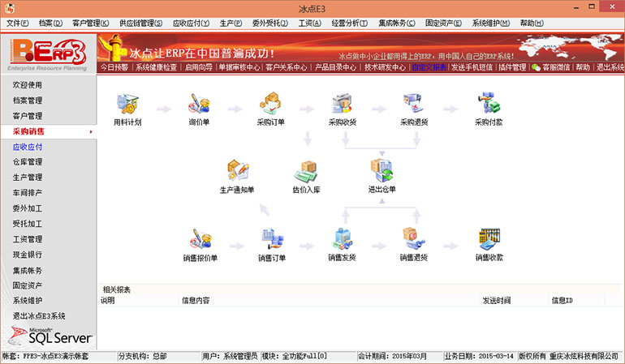Open the 供应销管理(S) menu
Screen dimensions: 625x364
tap(141, 23)
